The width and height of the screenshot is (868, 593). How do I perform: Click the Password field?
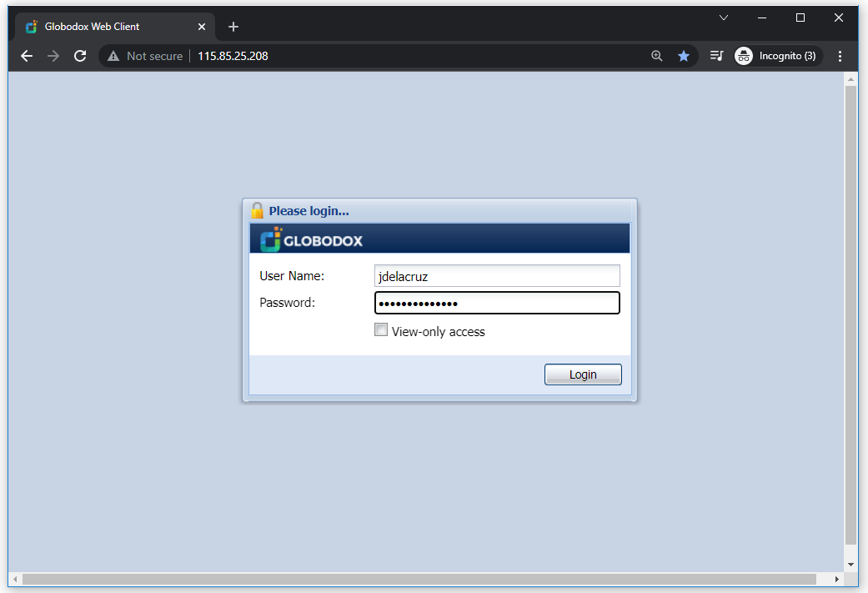click(497, 303)
